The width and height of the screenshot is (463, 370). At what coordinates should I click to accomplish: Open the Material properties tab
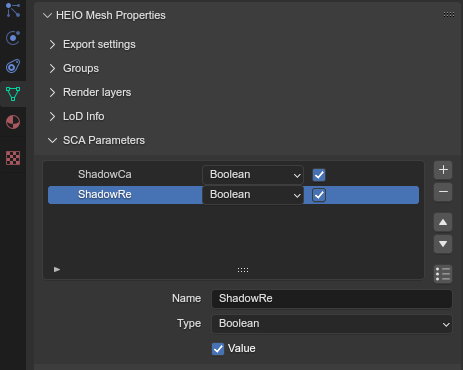tap(13, 122)
